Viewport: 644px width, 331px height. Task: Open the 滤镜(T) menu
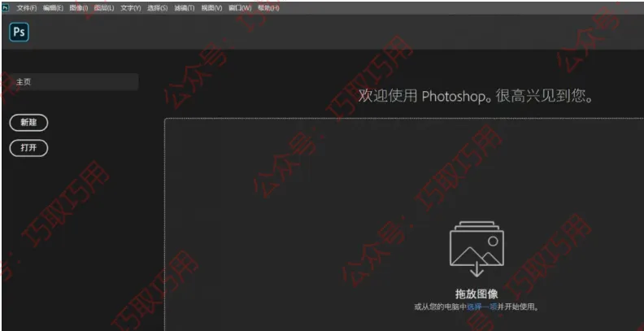tap(185, 8)
